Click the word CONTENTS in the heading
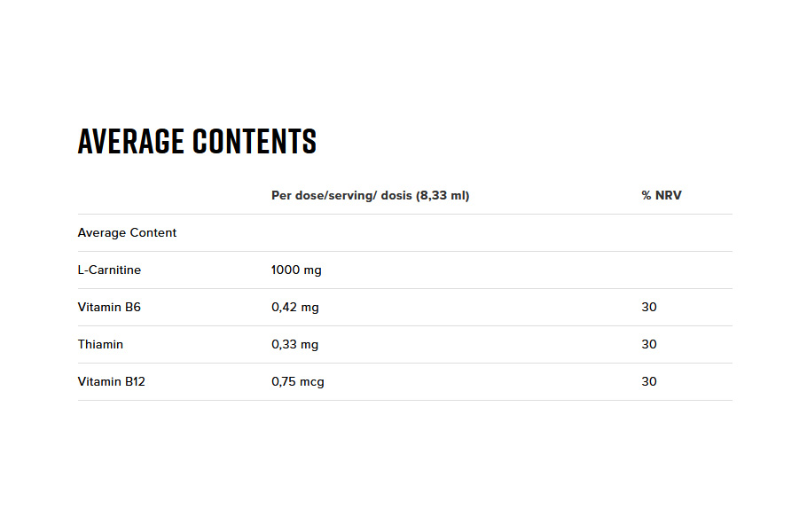 [255, 142]
